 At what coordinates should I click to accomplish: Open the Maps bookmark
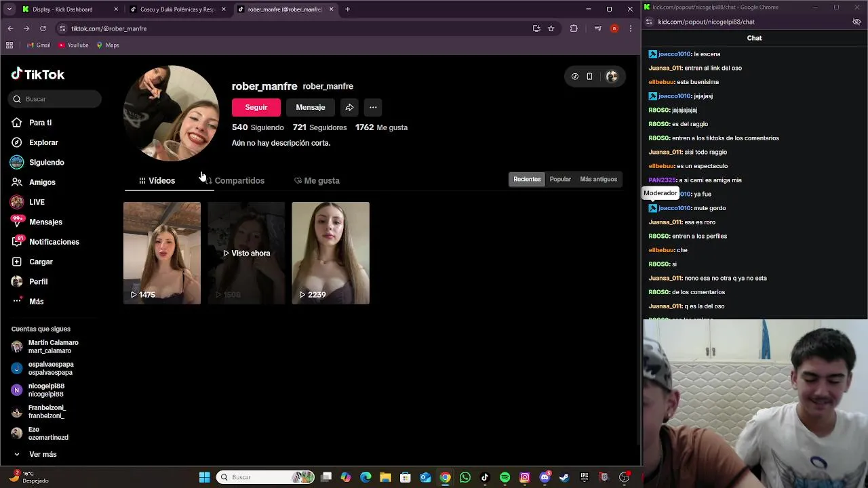[x=108, y=45]
